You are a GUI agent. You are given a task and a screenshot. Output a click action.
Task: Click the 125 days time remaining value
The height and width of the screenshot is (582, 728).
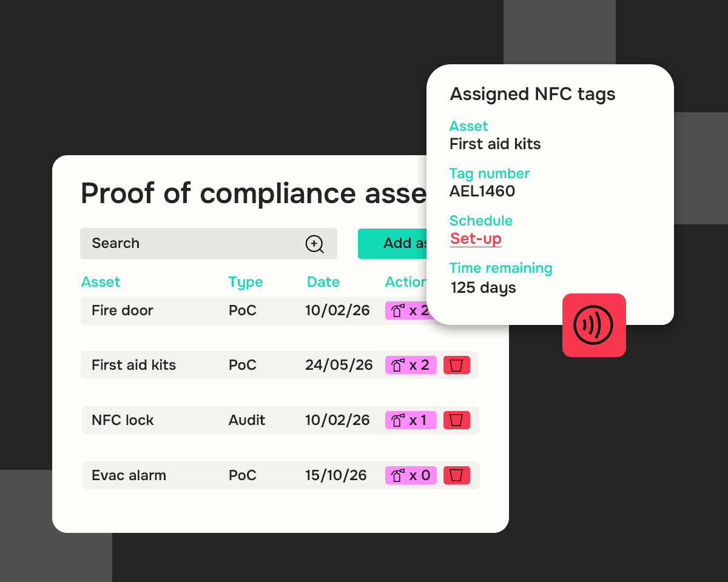pos(483,288)
